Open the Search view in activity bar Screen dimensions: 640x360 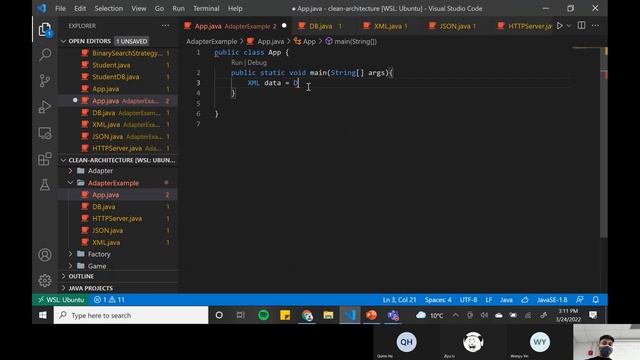click(x=45, y=55)
